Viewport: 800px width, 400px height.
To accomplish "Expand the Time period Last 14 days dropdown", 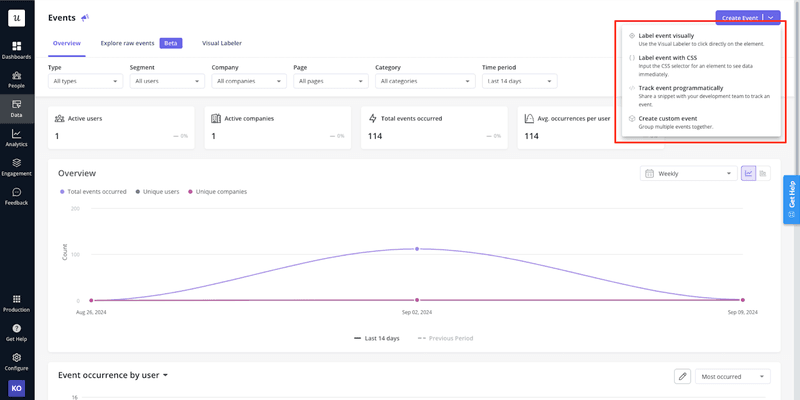I will [x=520, y=80].
